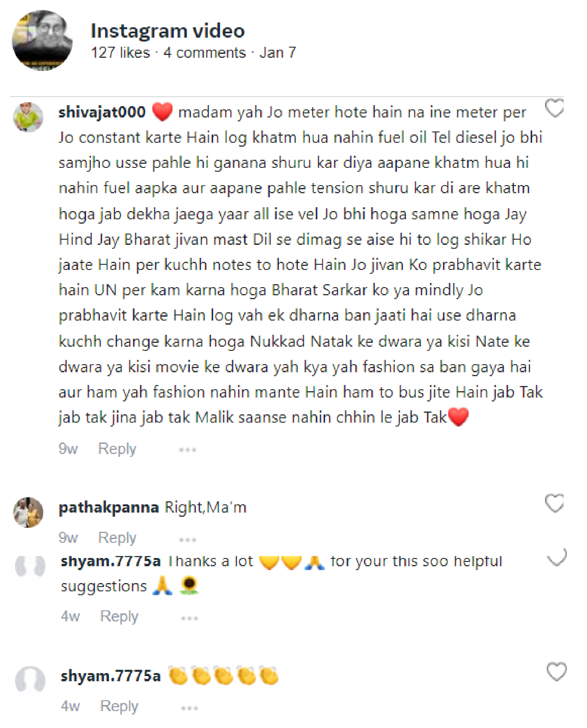This screenshot has height=728, width=587.
Task: Reply to shyam.7775a's clapping comment
Action: [119, 706]
